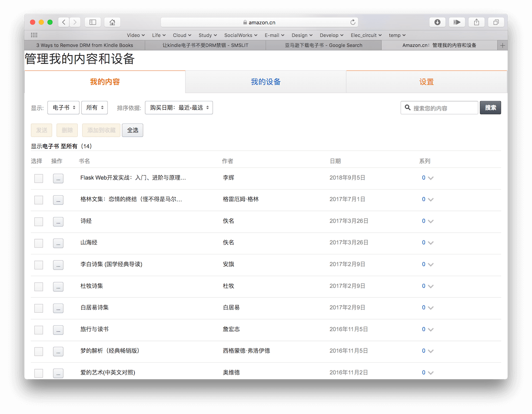This screenshot has height=414, width=532.
Task: Select checkbox for 格林文集
Action: (x=39, y=200)
